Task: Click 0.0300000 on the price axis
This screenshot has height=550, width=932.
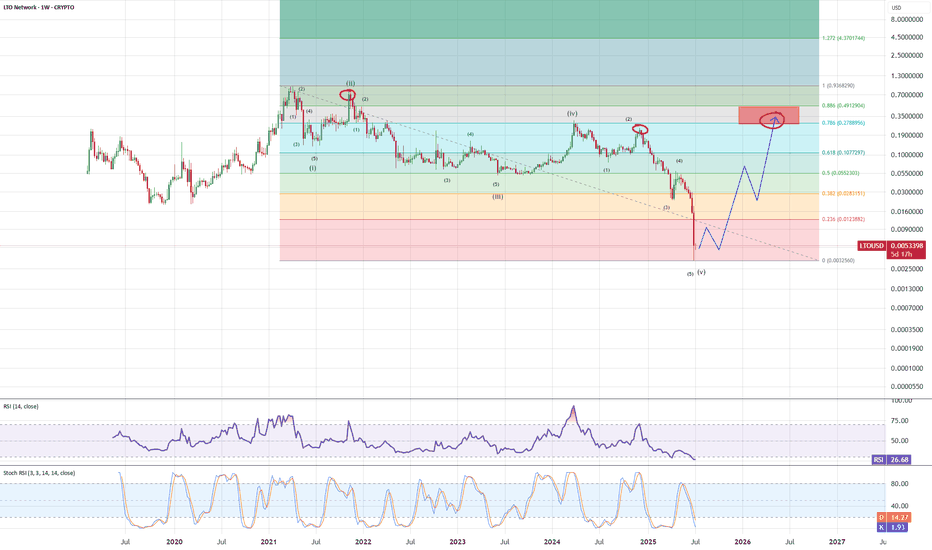Action: 907,192
